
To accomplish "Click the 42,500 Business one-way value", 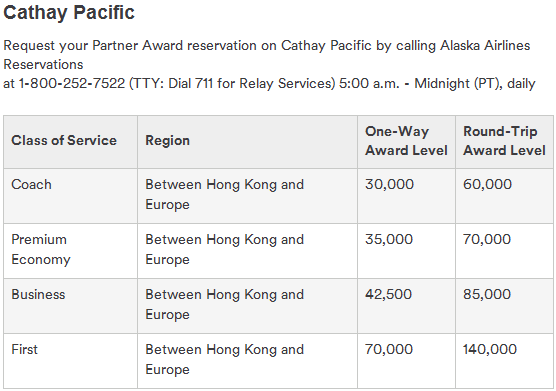I will (x=389, y=294).
